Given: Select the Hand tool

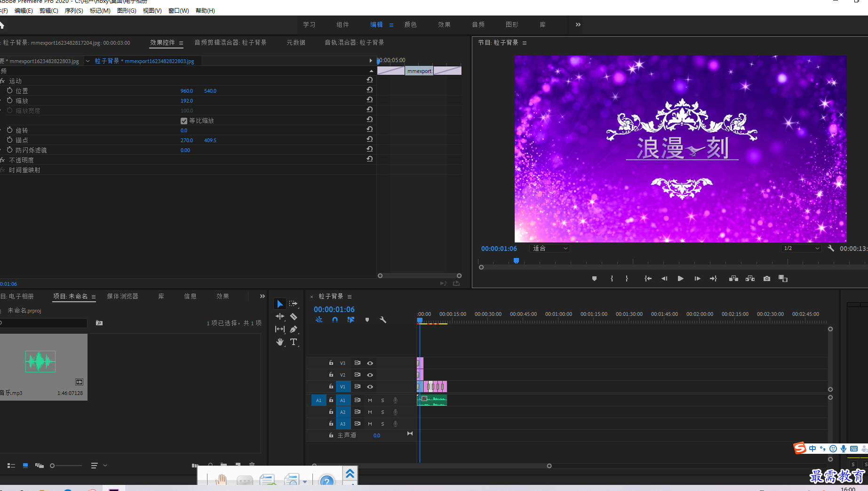Looking at the screenshot, I should coord(280,342).
